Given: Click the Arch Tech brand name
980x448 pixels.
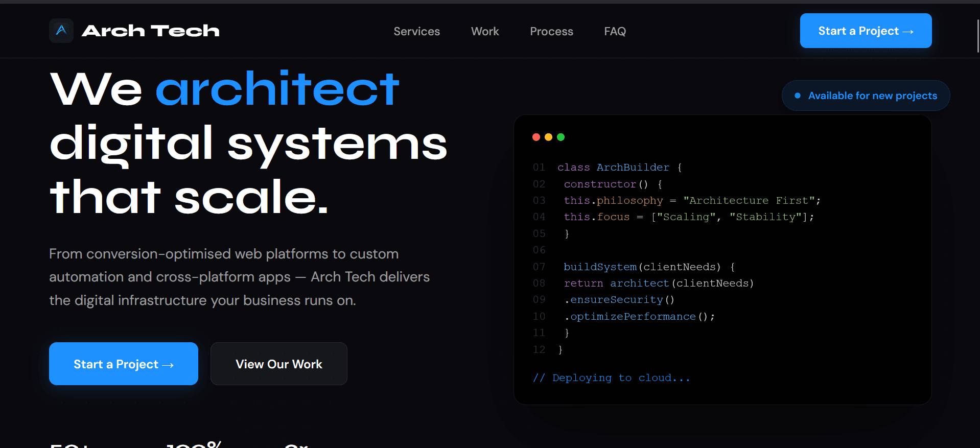Looking at the screenshot, I should click(x=151, y=31).
